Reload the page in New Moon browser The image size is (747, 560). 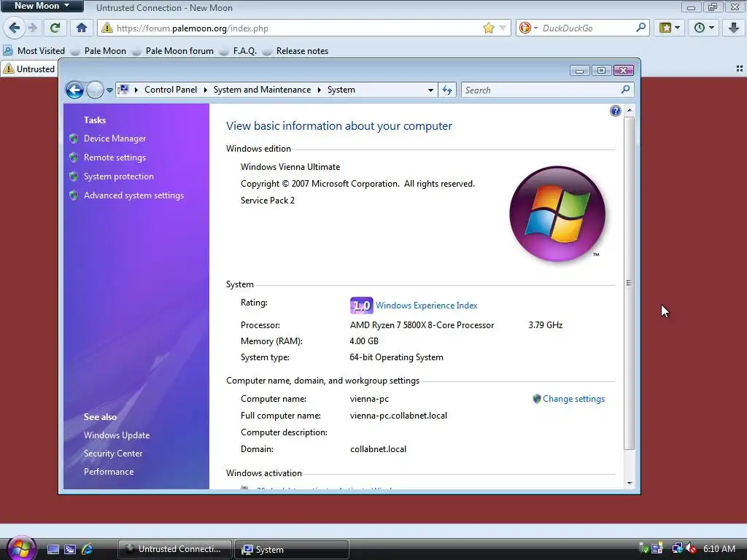pos(55,28)
